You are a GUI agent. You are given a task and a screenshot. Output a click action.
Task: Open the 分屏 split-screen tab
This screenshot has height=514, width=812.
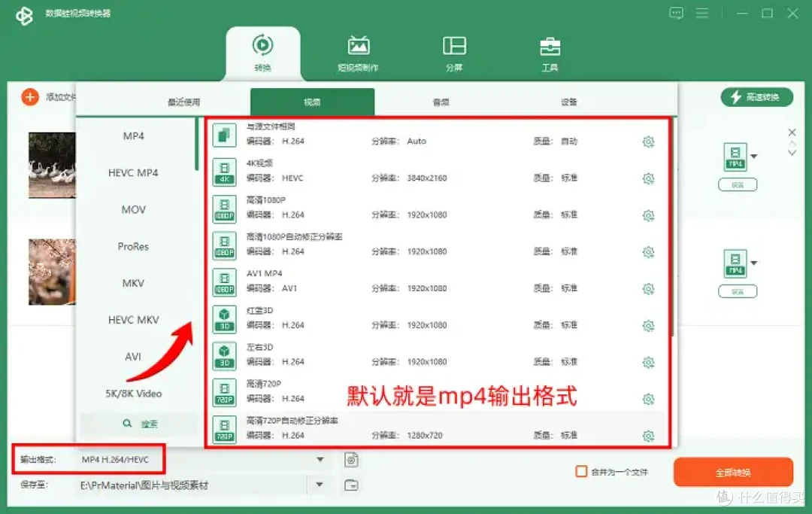[454, 53]
